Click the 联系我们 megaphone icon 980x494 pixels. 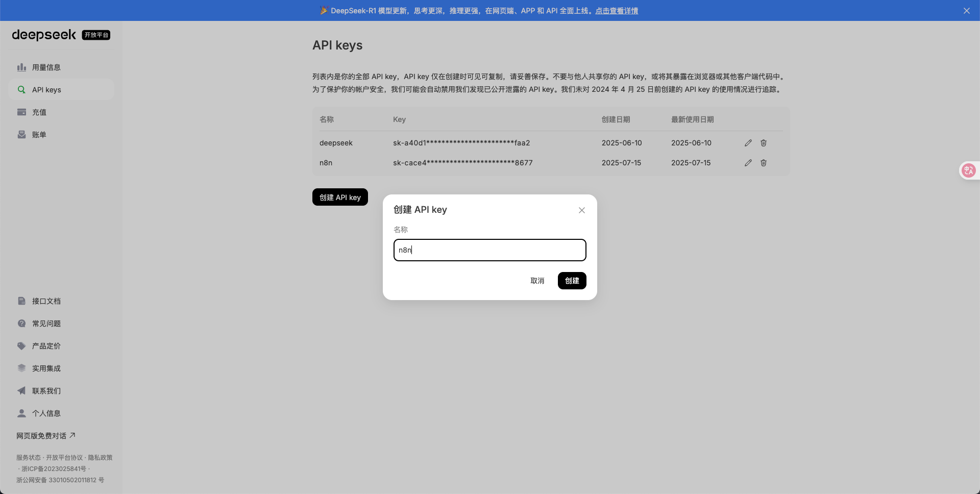point(21,391)
